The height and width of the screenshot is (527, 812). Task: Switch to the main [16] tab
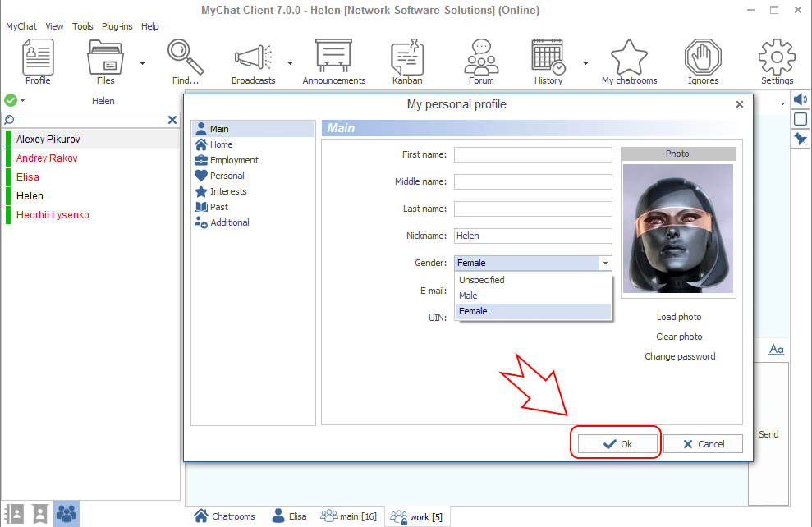[349, 516]
